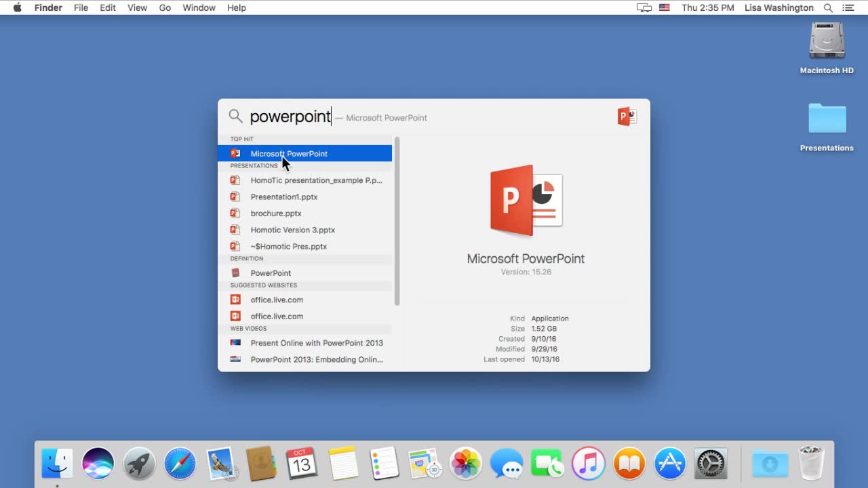Open the Apple menu
This screenshot has height=488, width=868.
(x=18, y=7)
